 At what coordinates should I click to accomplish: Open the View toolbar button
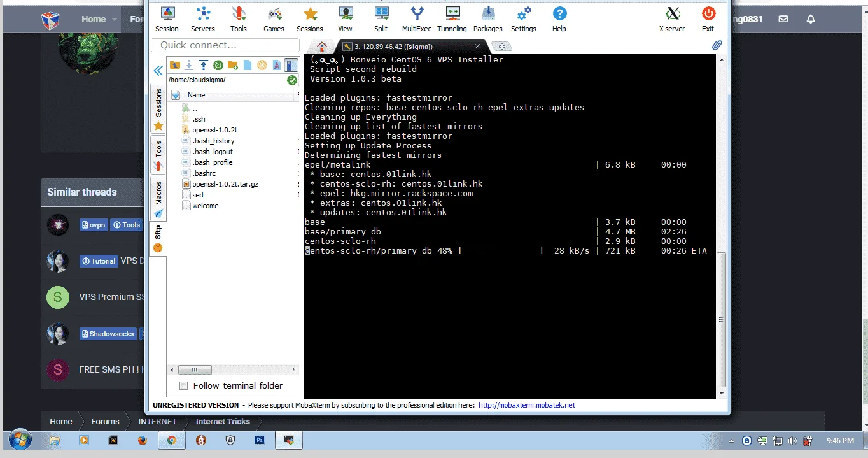point(345,19)
